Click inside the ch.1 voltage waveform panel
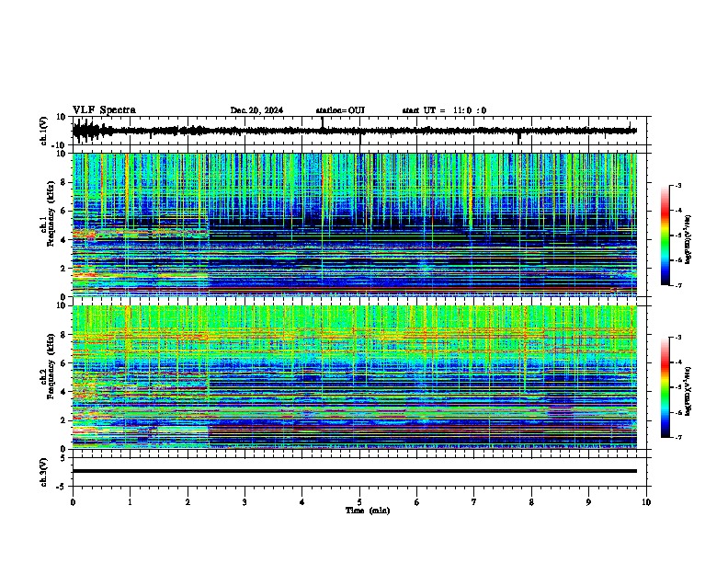The width and height of the screenshot is (728, 563). pyautogui.click(x=359, y=131)
